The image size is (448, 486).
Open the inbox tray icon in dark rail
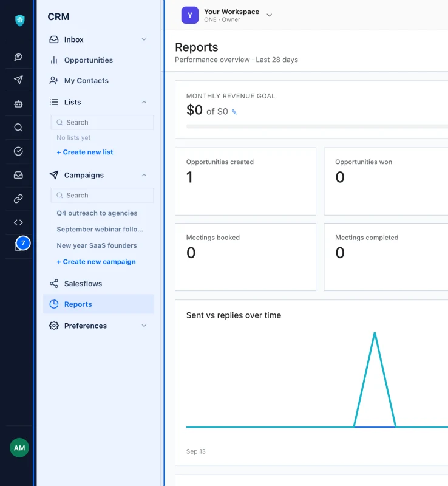pyautogui.click(x=18, y=175)
